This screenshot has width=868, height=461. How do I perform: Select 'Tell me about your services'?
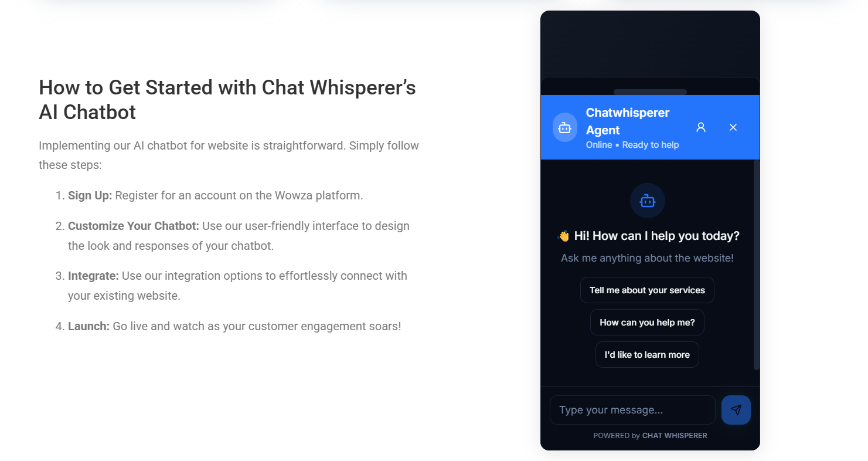point(647,290)
